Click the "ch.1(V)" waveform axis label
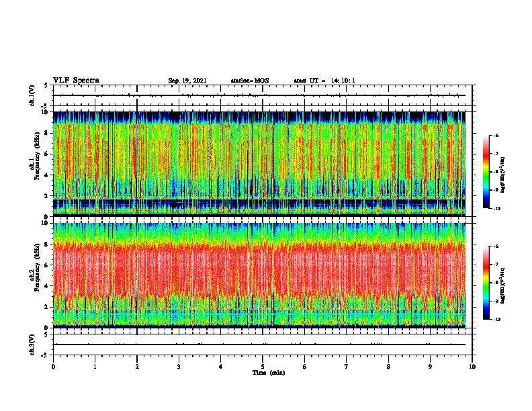Viewport: 532px width, 411px height. [x=32, y=95]
